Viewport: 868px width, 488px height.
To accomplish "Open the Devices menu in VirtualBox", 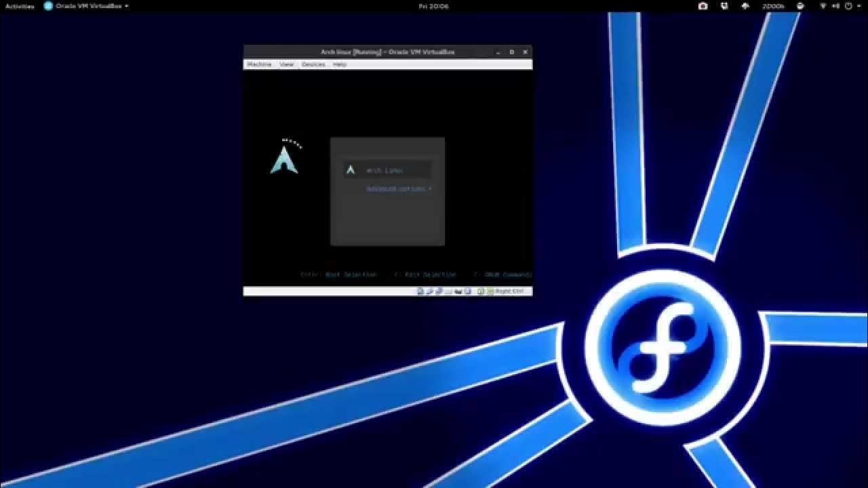I will pos(313,64).
